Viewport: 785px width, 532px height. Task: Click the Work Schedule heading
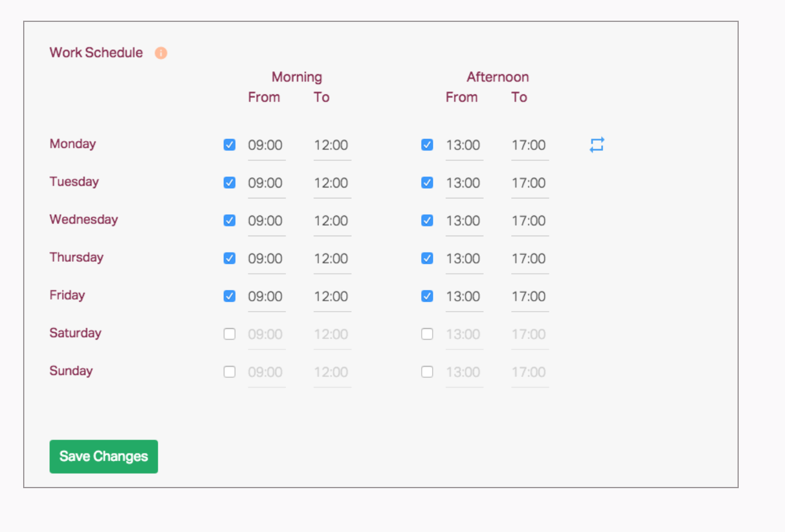coord(96,52)
